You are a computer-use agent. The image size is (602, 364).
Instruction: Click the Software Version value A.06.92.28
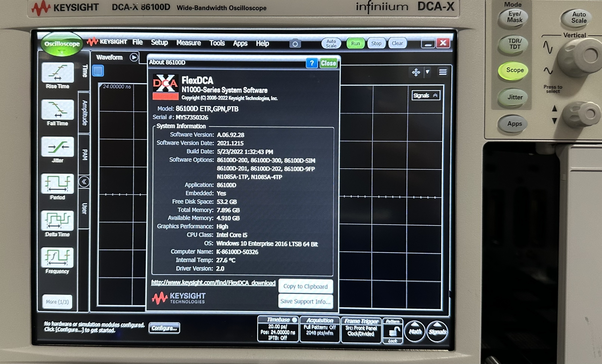230,135
